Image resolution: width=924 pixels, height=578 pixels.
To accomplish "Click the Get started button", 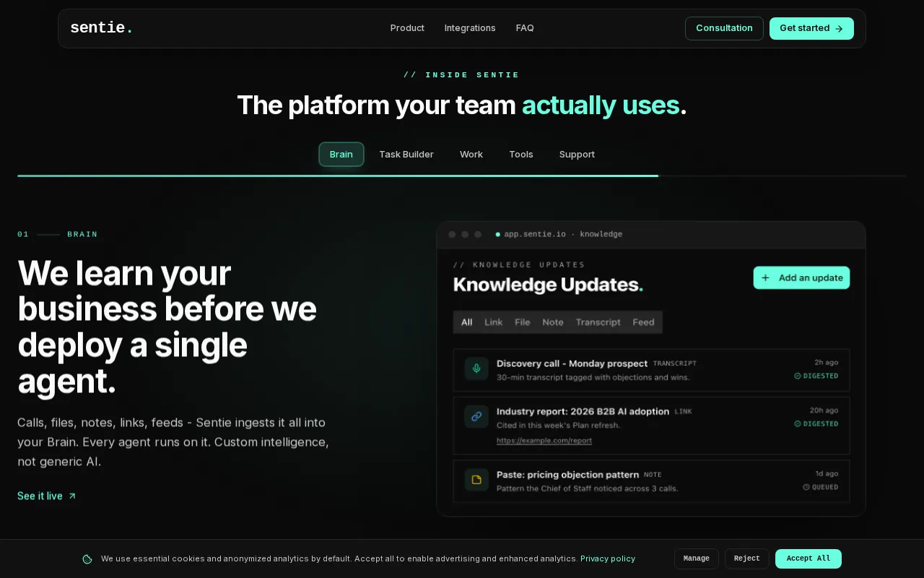I will pyautogui.click(x=811, y=28).
